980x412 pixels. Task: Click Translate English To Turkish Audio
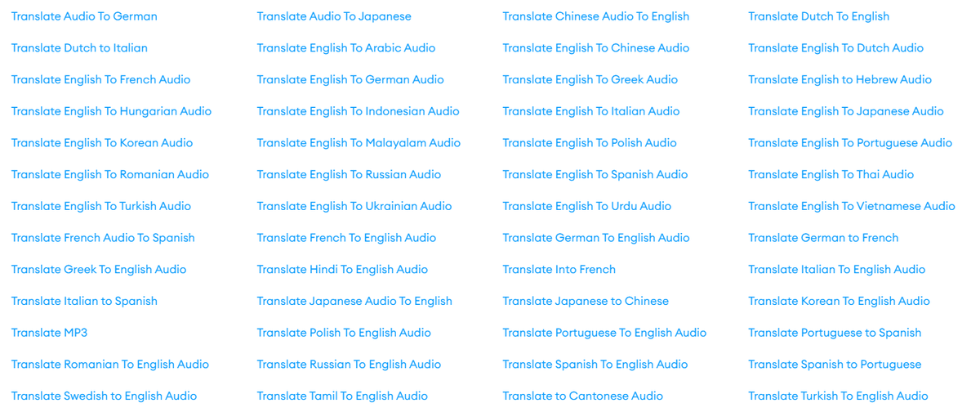click(x=101, y=207)
